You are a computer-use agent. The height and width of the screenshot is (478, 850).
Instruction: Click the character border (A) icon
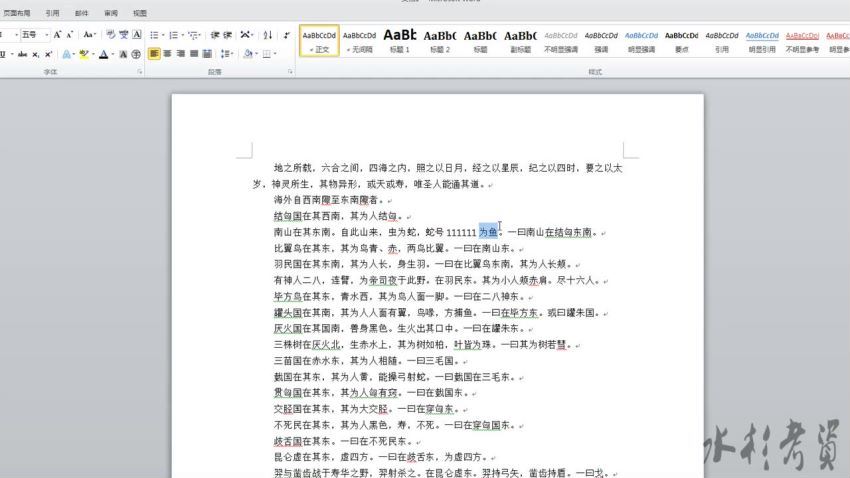137,35
